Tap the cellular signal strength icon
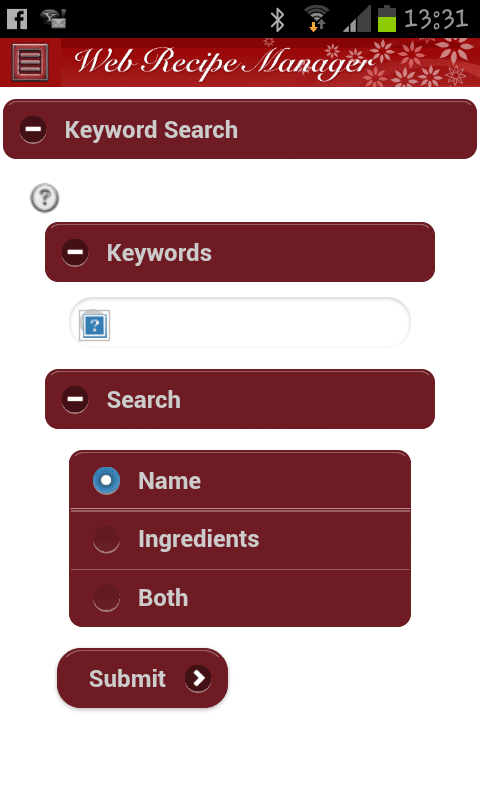The image size is (480, 800). tap(357, 19)
